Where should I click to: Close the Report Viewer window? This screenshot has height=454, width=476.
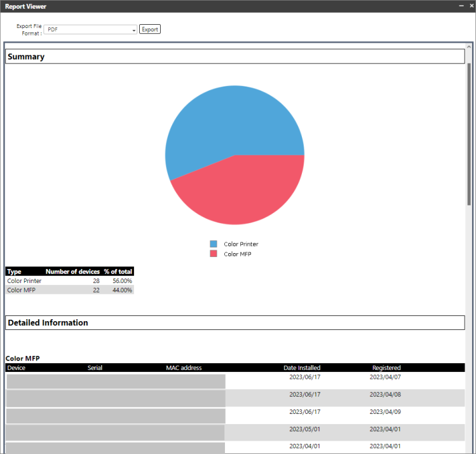[x=470, y=6]
